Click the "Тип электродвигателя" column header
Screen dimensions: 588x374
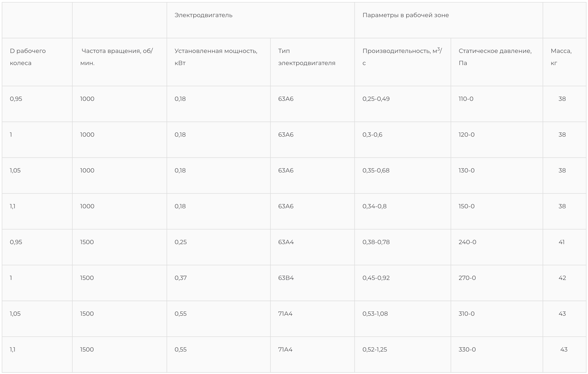coord(306,57)
